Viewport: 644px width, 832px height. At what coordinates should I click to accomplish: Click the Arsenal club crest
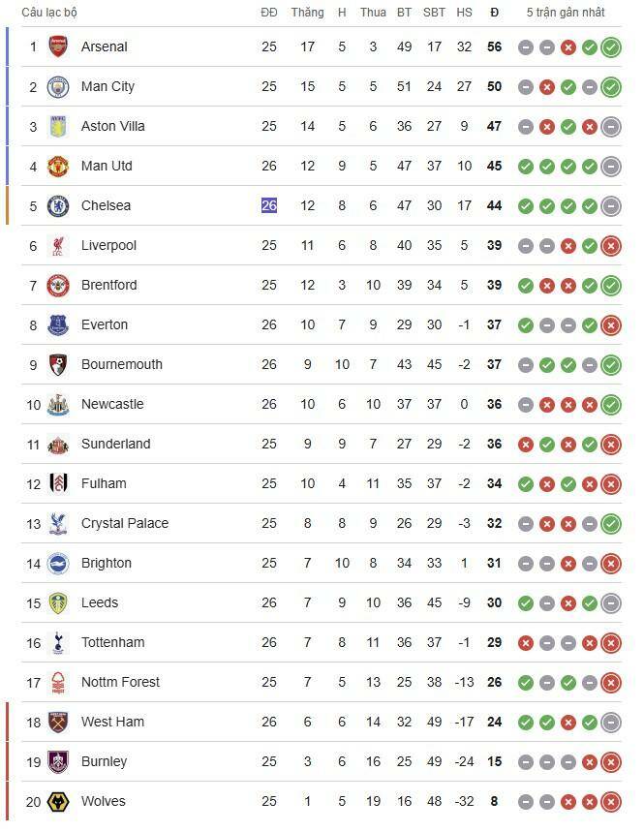(59, 46)
